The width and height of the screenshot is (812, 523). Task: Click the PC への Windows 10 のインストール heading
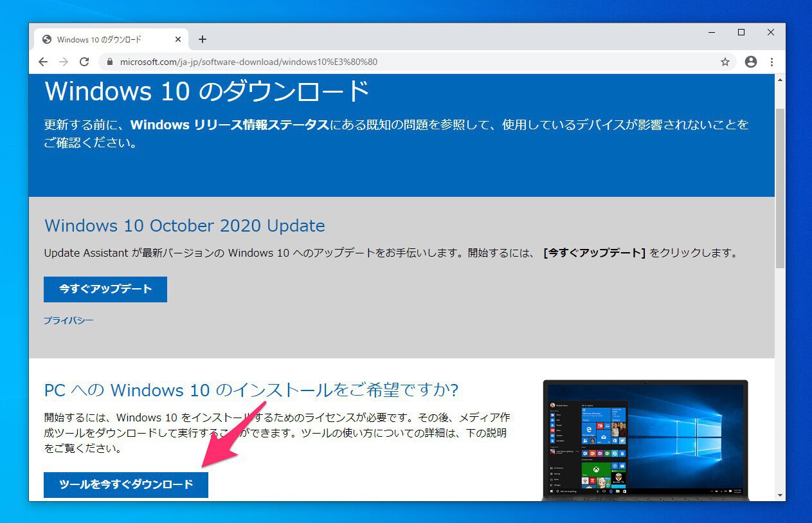coord(251,390)
